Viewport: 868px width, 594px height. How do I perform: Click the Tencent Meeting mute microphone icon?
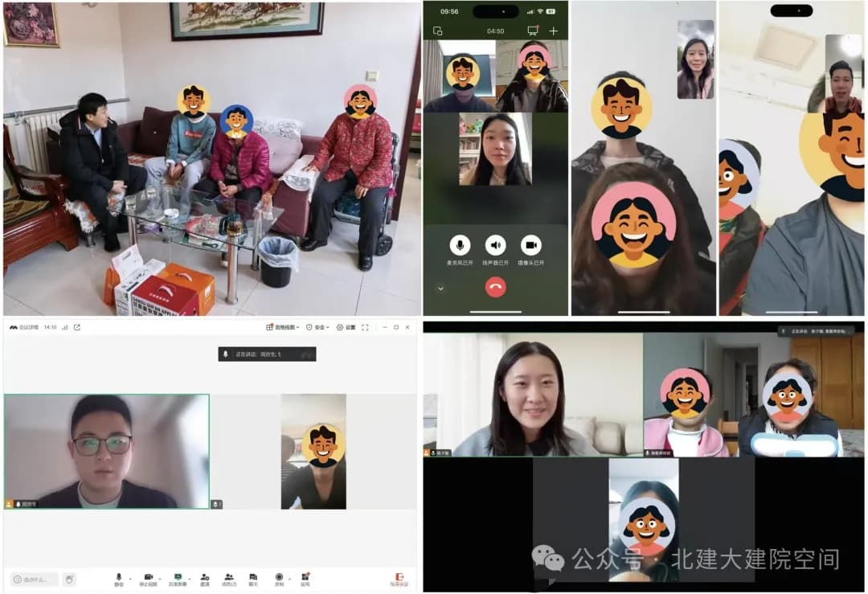tap(119, 577)
